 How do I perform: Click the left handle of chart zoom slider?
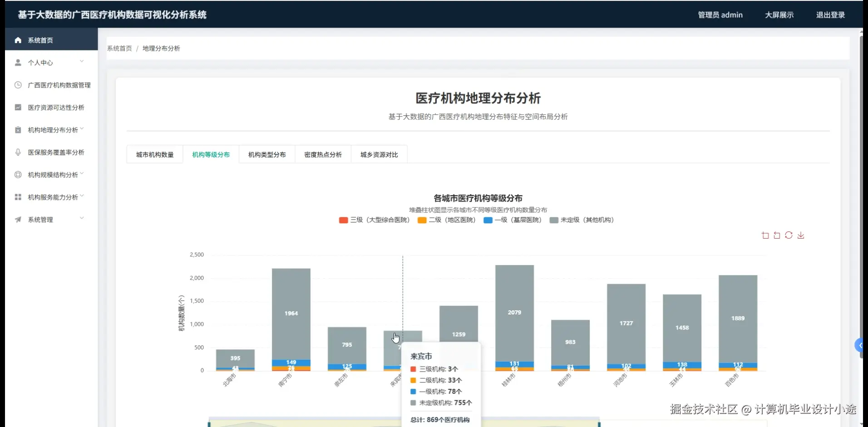(x=209, y=424)
